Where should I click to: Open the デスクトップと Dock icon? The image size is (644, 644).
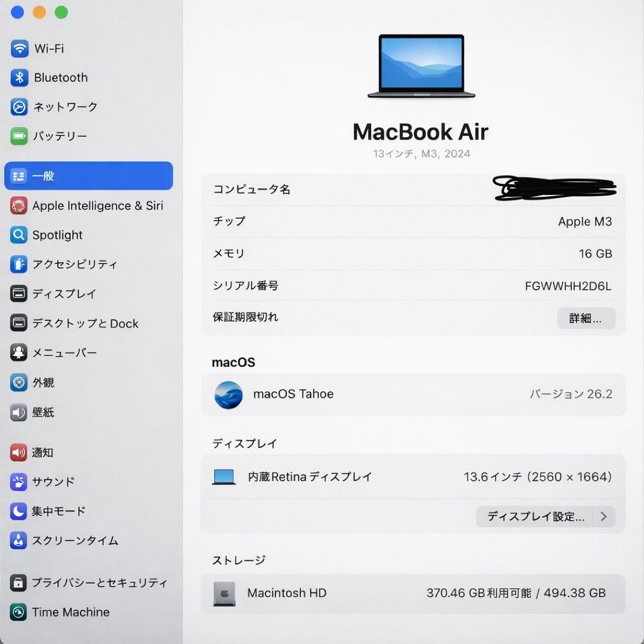coord(18,323)
